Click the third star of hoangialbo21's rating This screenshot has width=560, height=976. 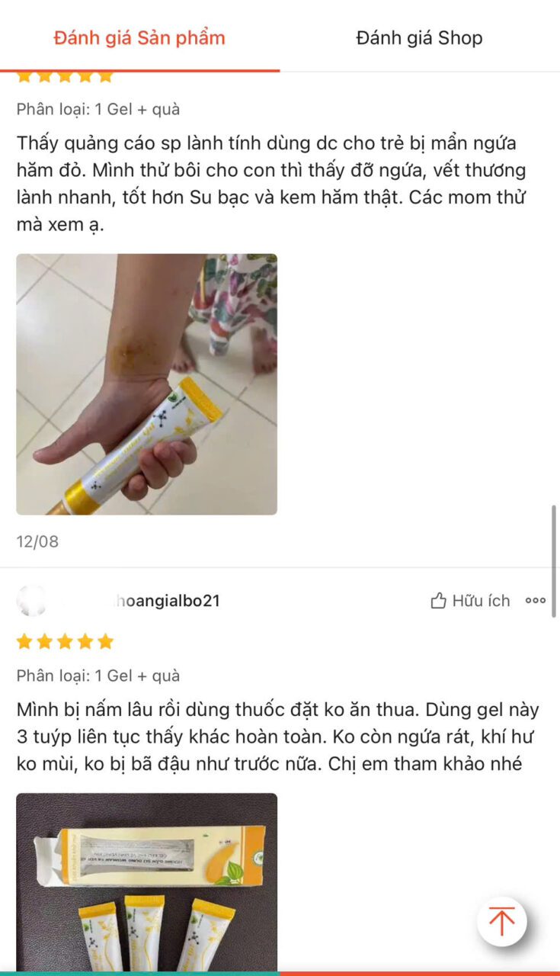[x=65, y=641]
